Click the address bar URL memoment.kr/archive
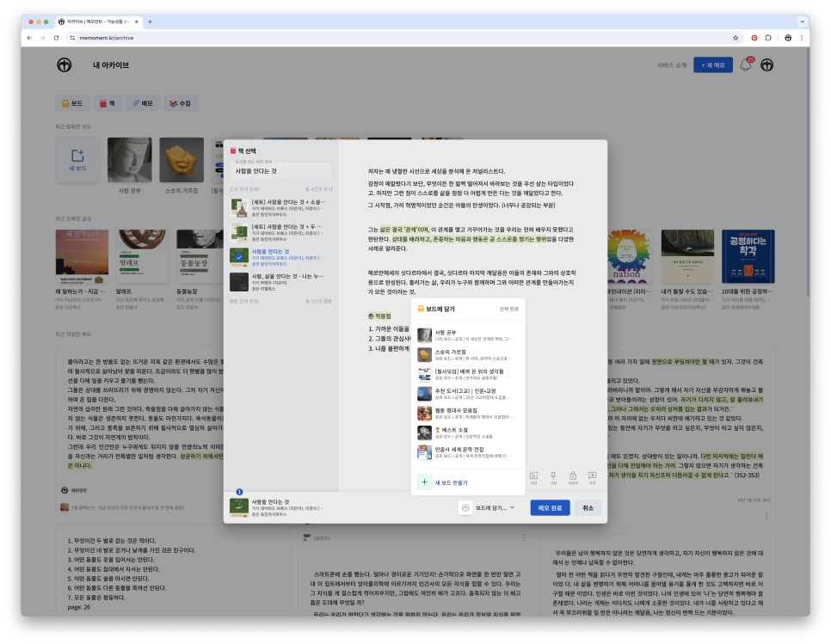Image resolution: width=831 pixels, height=644 pixels. [107, 38]
